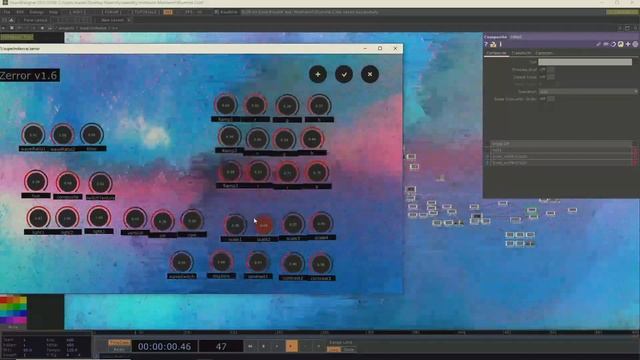This screenshot has width=640, height=360.
Task: Switch to the Composite parameter tab
Action: 496,53
